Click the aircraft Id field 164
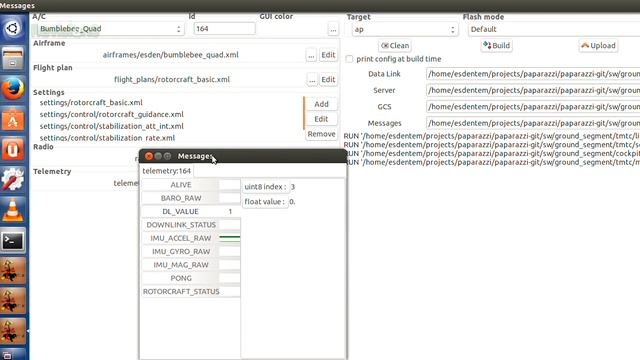 [x=224, y=29]
